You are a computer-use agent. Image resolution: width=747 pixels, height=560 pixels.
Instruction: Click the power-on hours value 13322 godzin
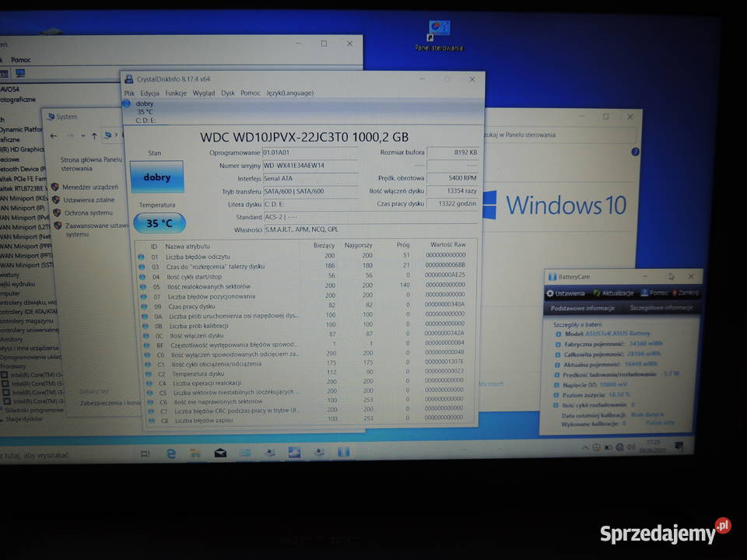[452, 203]
